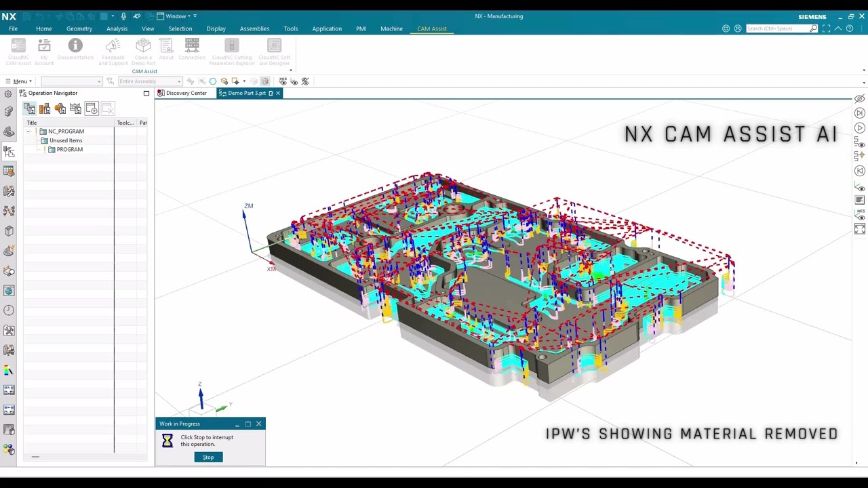This screenshot has width=868, height=488.
Task: Switch to Machining Method View in navigator
Action: point(75,108)
